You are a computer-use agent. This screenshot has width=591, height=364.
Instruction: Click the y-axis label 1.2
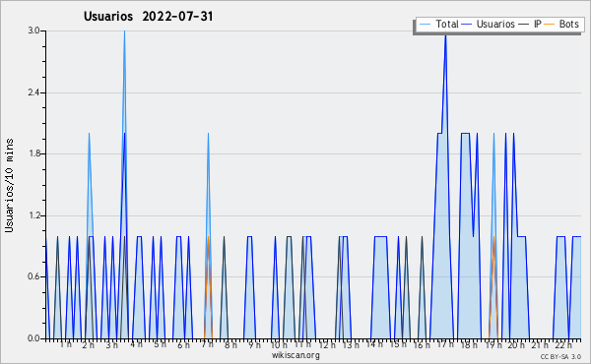point(33,215)
